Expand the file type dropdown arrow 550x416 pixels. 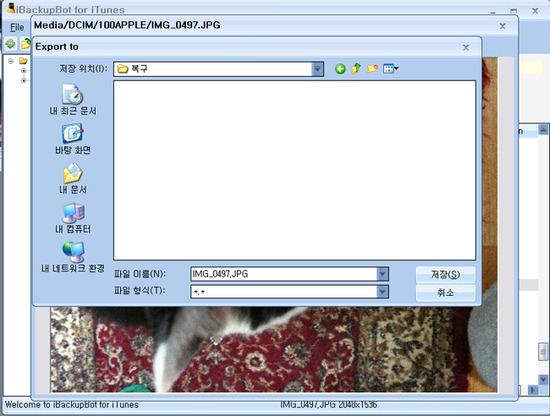tap(382, 291)
